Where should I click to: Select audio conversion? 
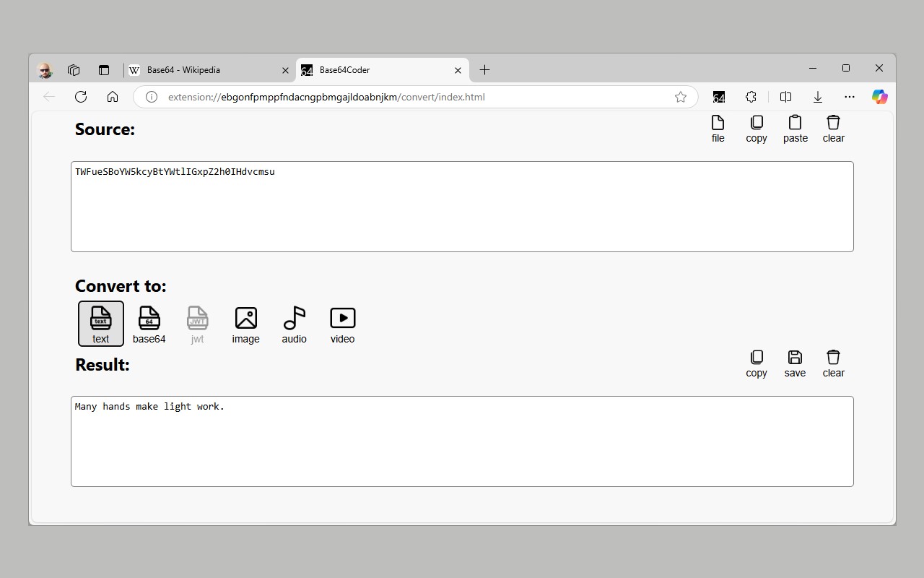pos(294,324)
